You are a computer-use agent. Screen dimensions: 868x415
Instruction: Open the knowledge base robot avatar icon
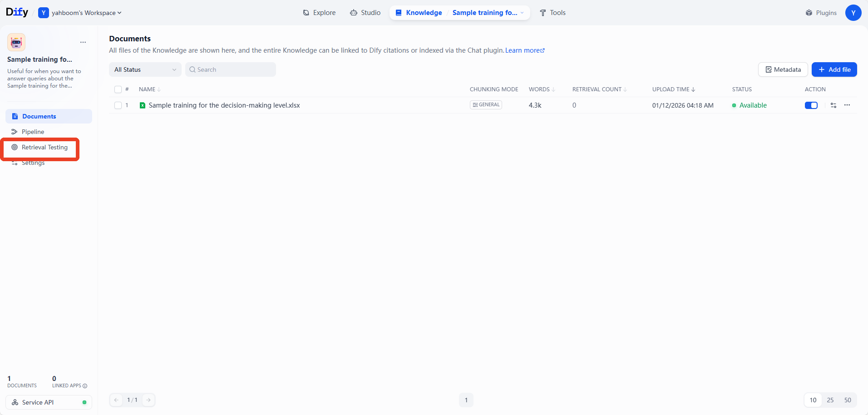tap(16, 42)
